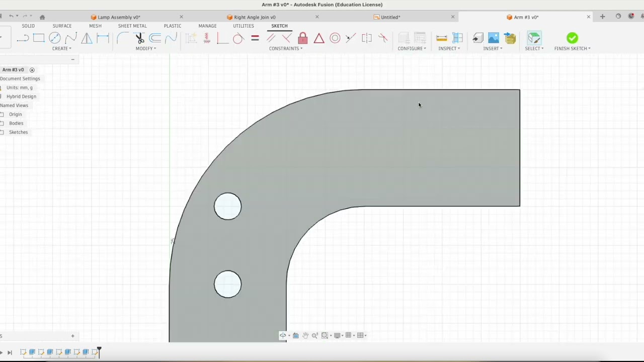Select Named Views in browser

tap(14, 106)
